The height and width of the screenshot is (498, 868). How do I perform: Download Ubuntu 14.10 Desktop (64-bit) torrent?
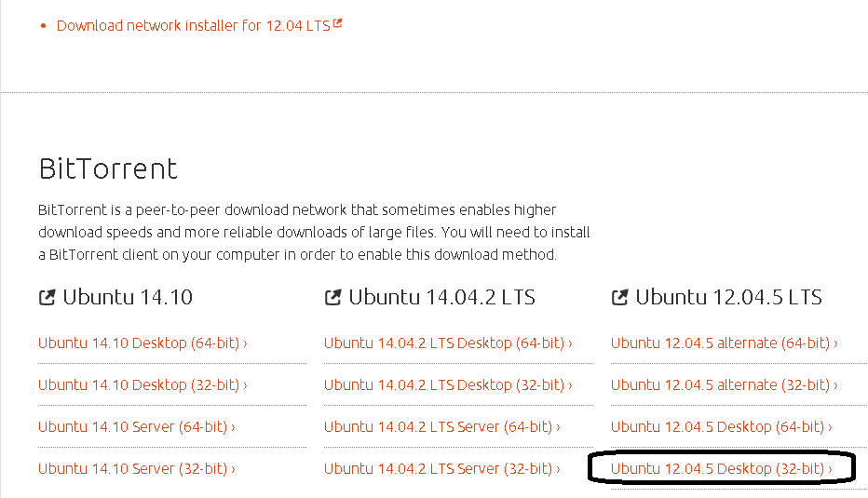pyautogui.click(x=142, y=343)
